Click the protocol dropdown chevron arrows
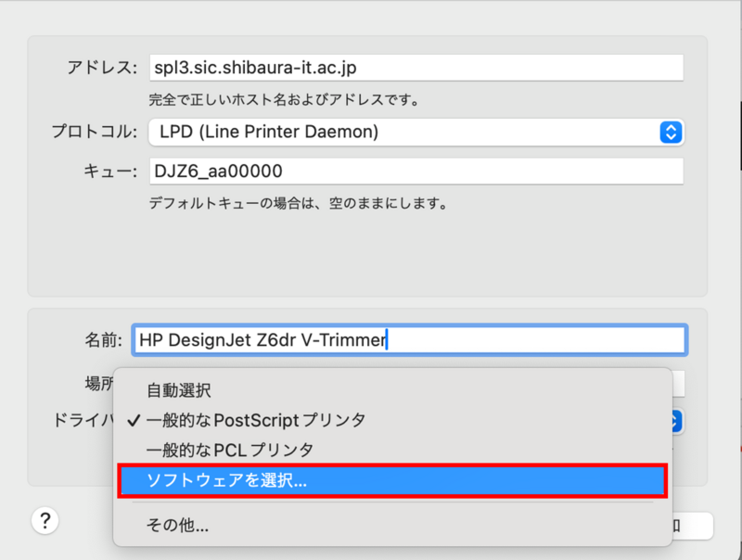Viewport: 742px width, 560px height. point(671,133)
